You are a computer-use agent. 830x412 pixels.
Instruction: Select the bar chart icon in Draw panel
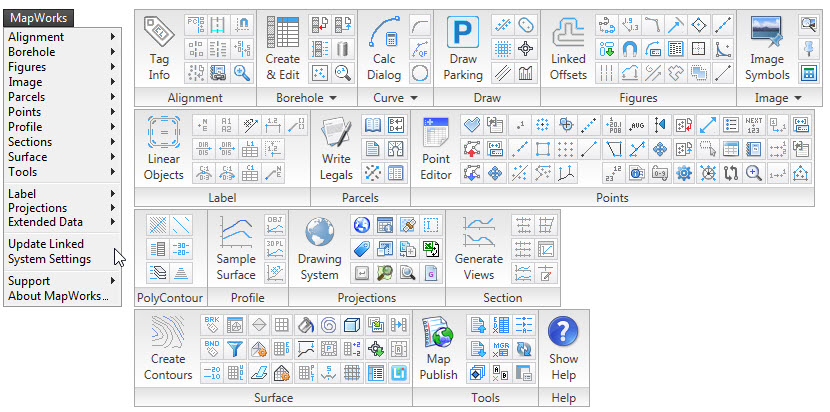[x=525, y=73]
